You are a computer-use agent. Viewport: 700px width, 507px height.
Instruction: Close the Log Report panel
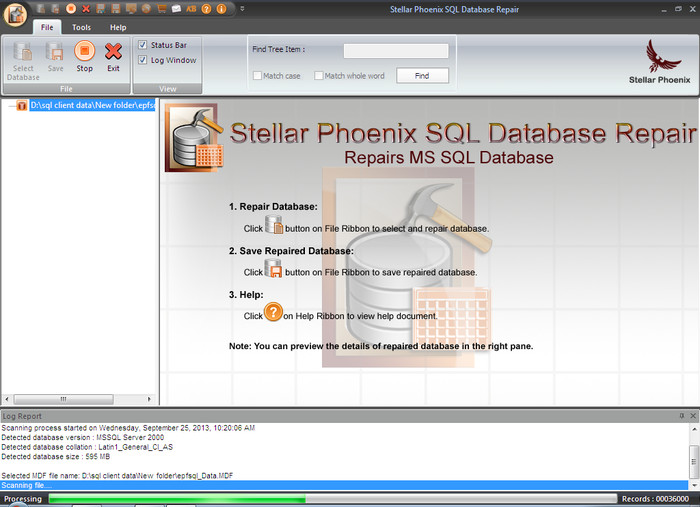click(693, 416)
